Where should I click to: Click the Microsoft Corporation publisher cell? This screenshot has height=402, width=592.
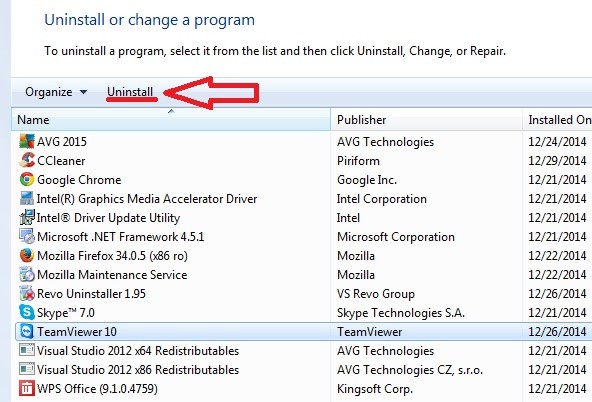(396, 237)
